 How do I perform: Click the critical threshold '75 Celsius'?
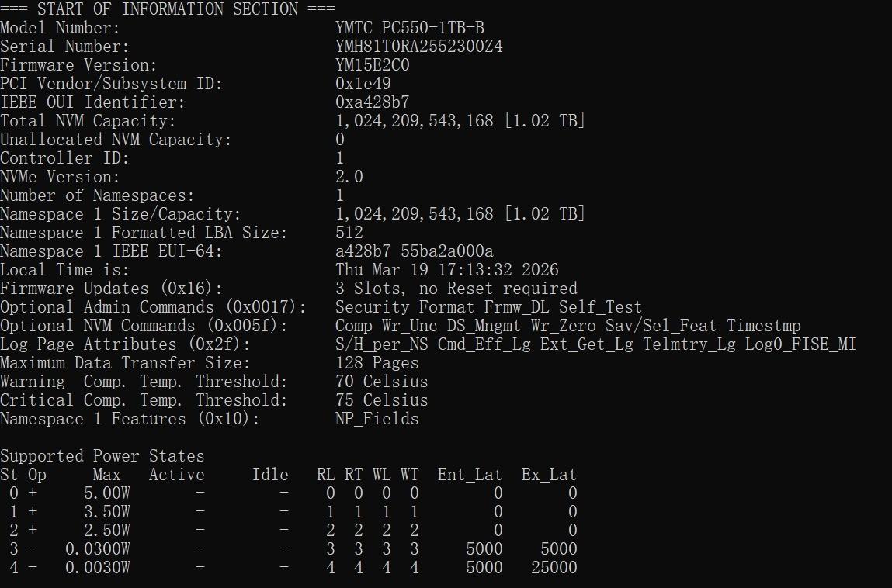tap(382, 400)
